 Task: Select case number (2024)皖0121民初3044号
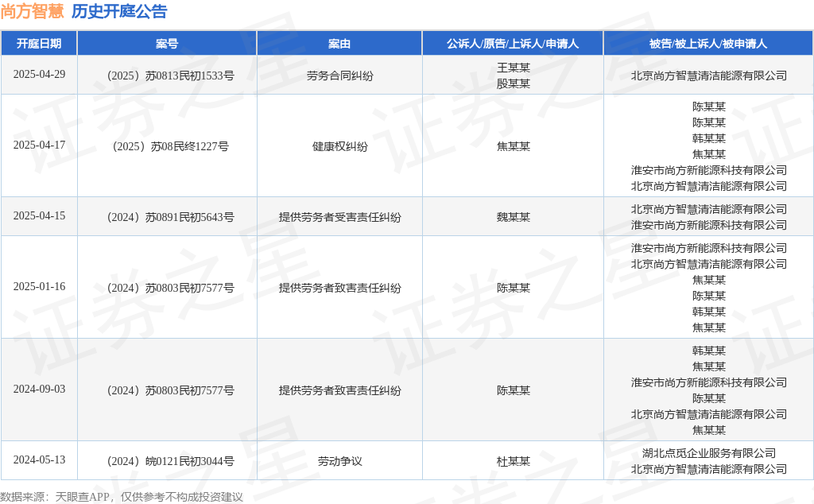(x=170, y=461)
